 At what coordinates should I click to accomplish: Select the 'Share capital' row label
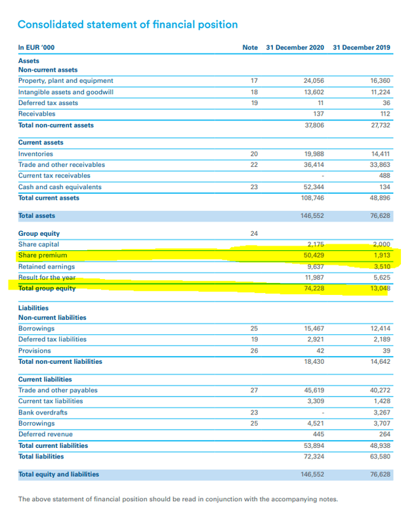(39, 244)
